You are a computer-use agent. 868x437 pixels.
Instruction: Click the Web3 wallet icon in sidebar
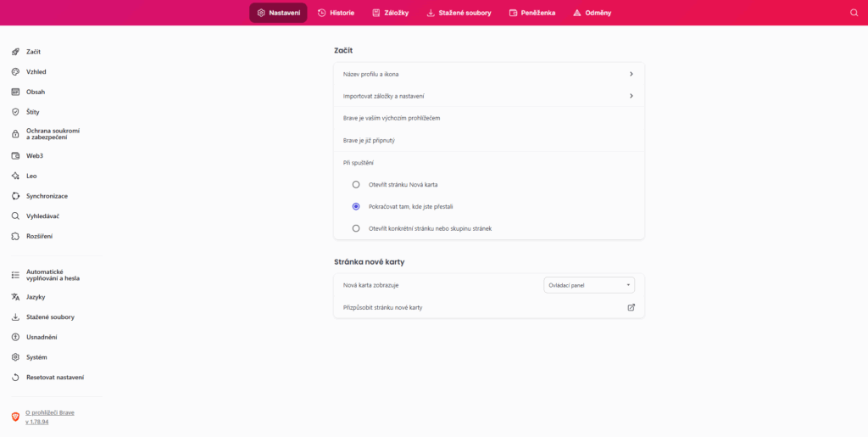click(x=15, y=156)
